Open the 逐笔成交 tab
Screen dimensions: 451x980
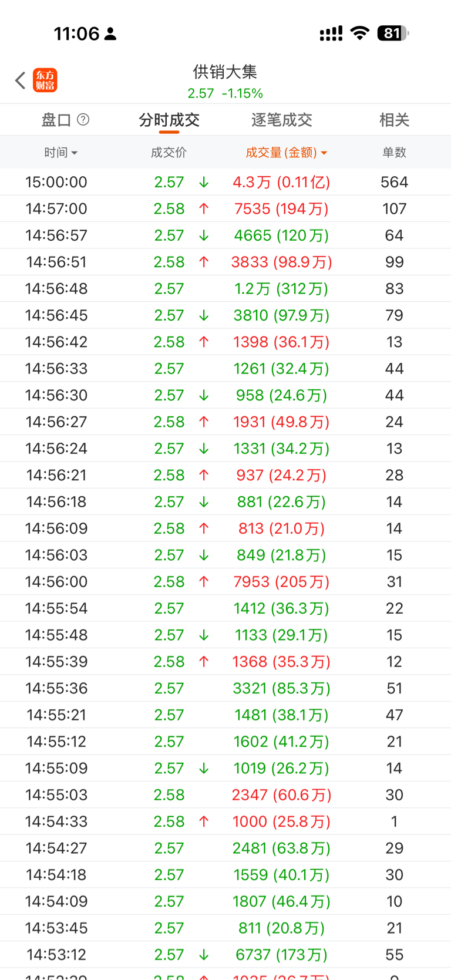point(281,120)
